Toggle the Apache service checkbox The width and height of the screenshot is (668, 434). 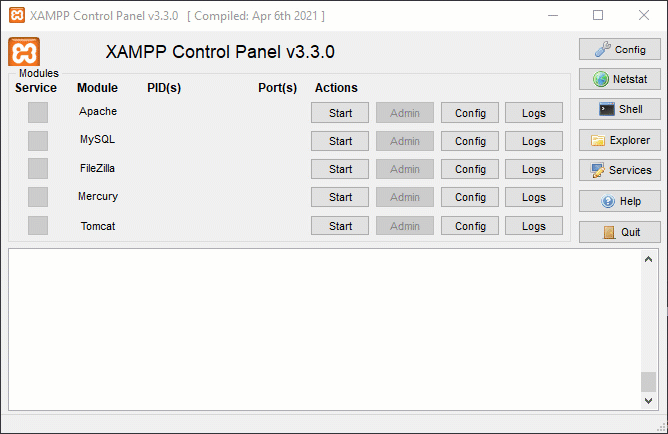38,112
